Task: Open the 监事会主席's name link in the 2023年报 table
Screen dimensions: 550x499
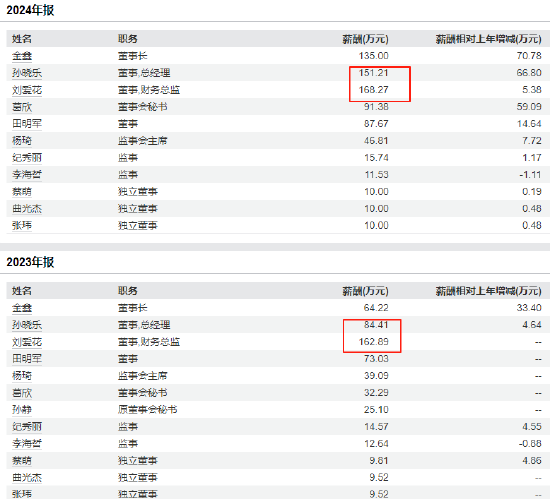Action: (22, 376)
